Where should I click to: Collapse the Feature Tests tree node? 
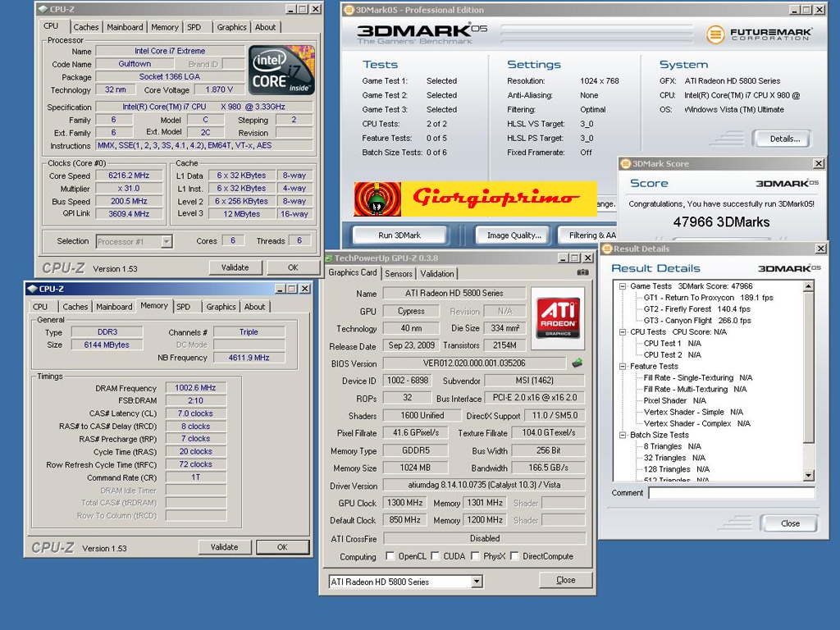pos(623,367)
